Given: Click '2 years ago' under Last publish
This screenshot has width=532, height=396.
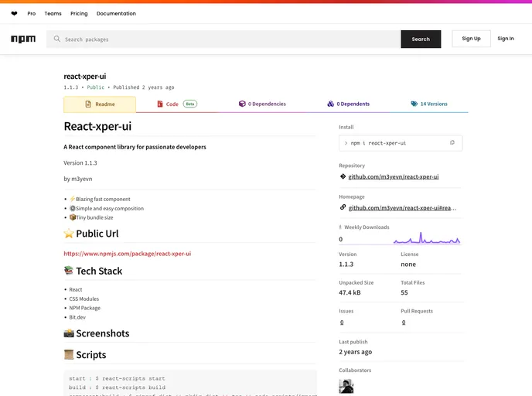Looking at the screenshot, I should click(355, 352).
